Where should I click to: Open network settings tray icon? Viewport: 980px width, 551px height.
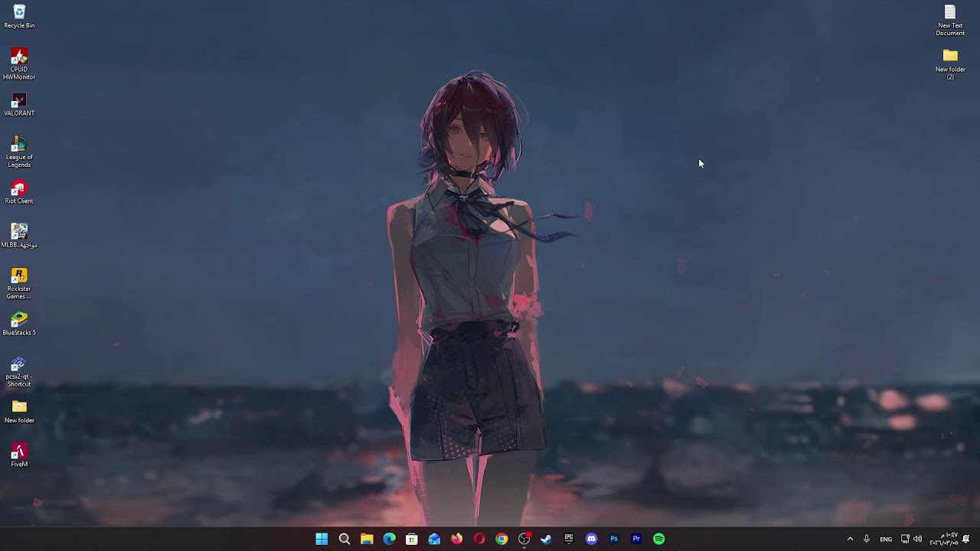(x=905, y=539)
